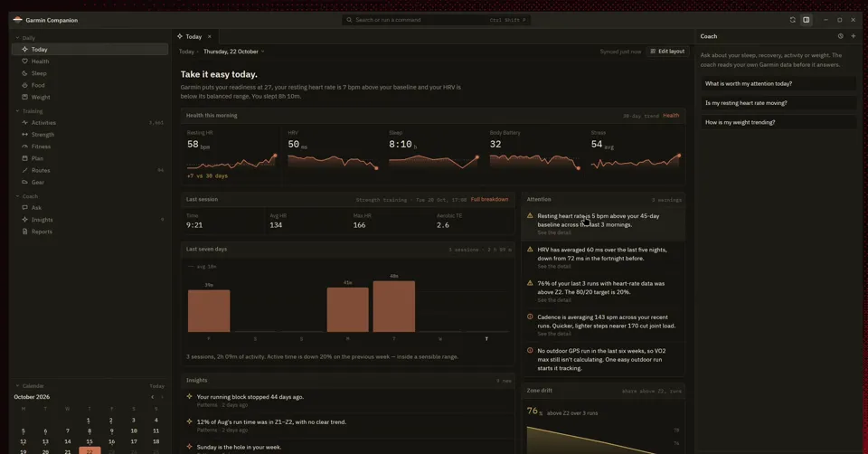Jump to Today in the calendar header
868x454 pixels.
156,386
